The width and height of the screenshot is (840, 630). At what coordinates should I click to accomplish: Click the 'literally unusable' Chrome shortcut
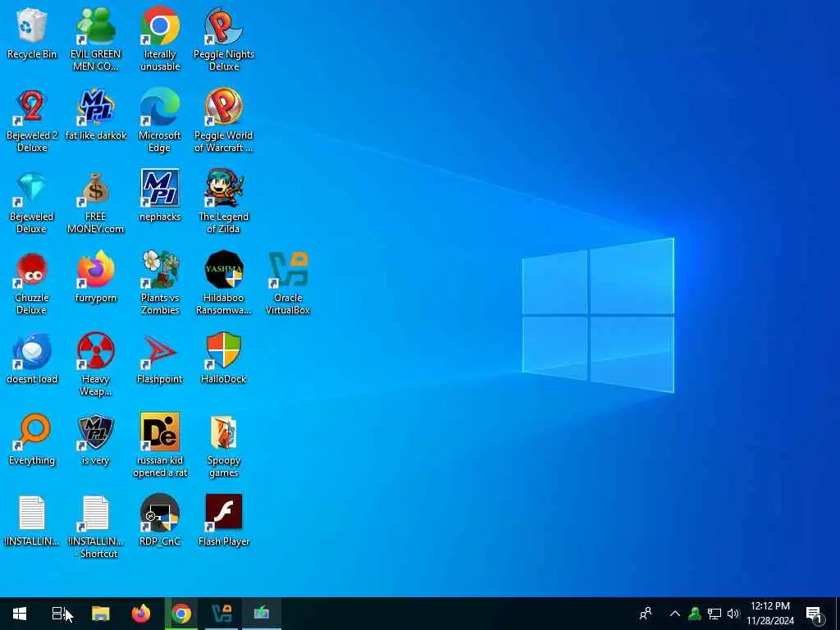[x=160, y=39]
